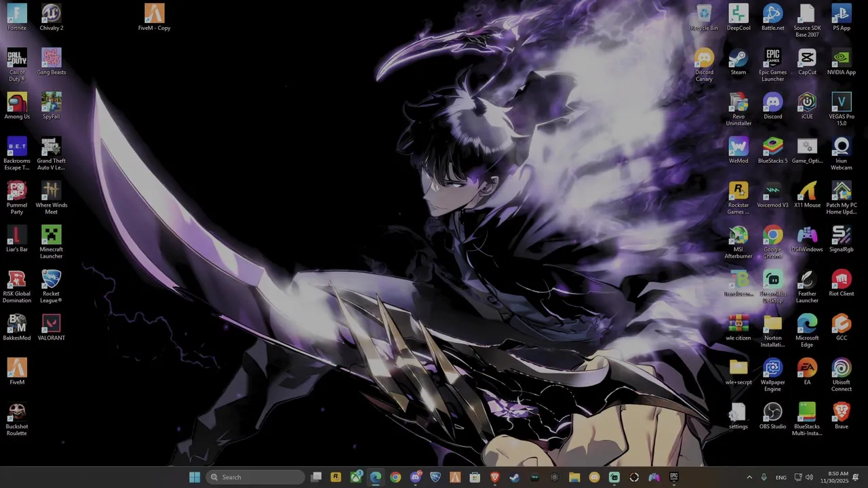
Task: Launch BlueStacks 5 shortcut
Action: (x=772, y=150)
